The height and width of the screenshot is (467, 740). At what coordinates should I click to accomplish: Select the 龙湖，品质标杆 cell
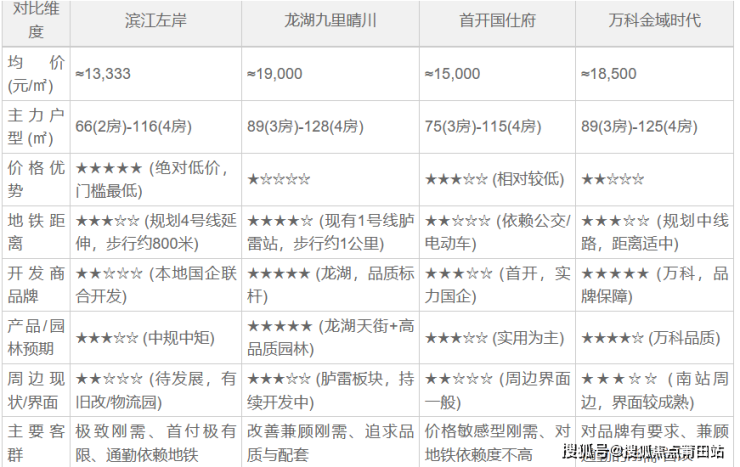click(x=330, y=285)
